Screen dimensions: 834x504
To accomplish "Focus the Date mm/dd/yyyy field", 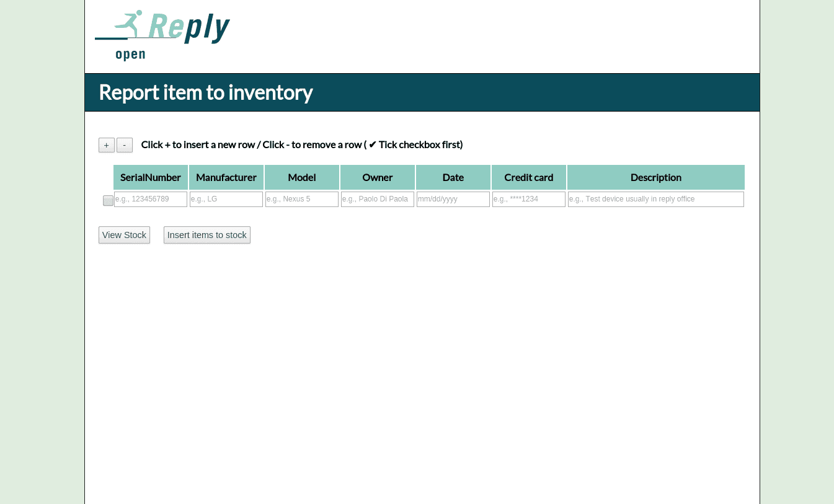I will coord(453,199).
